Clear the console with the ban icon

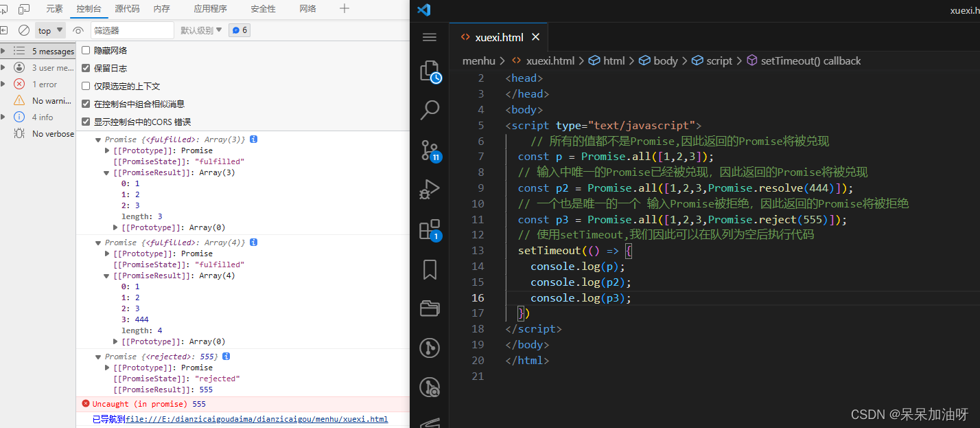tap(24, 30)
